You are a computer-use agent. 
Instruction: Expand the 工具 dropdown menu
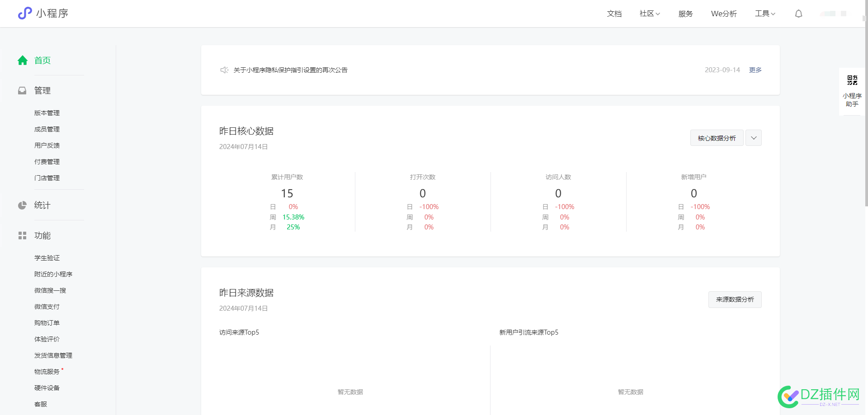coord(765,14)
